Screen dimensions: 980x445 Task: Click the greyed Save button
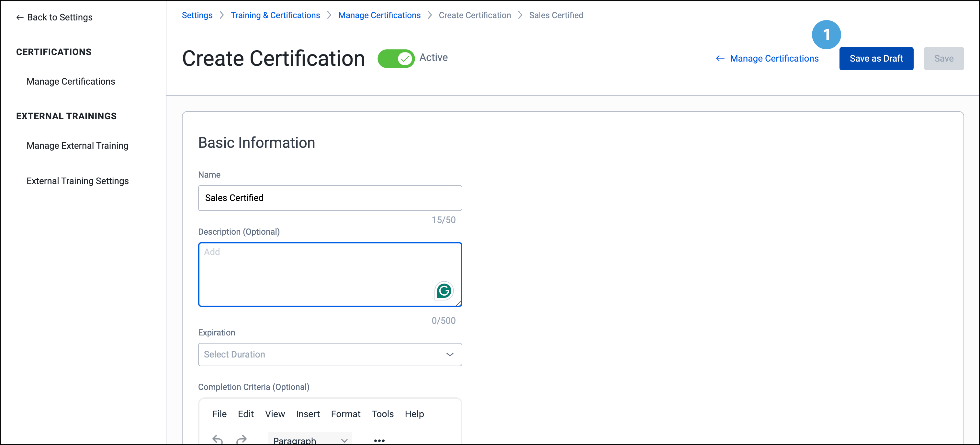click(943, 59)
